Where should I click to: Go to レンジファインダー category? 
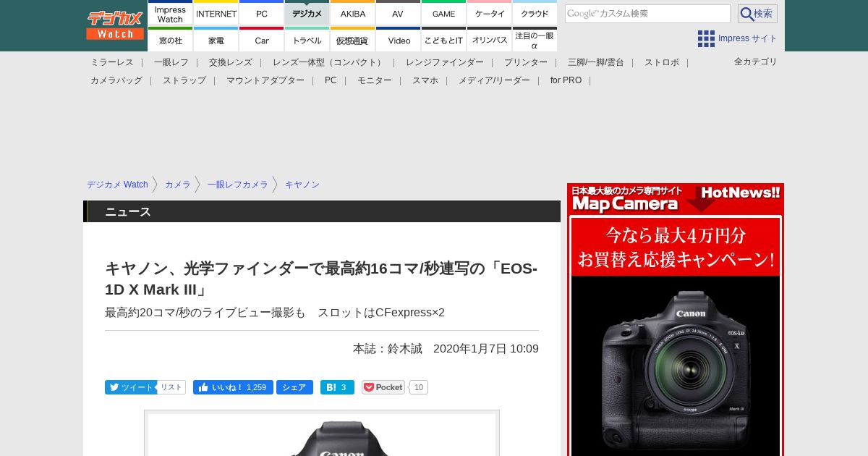coord(445,62)
